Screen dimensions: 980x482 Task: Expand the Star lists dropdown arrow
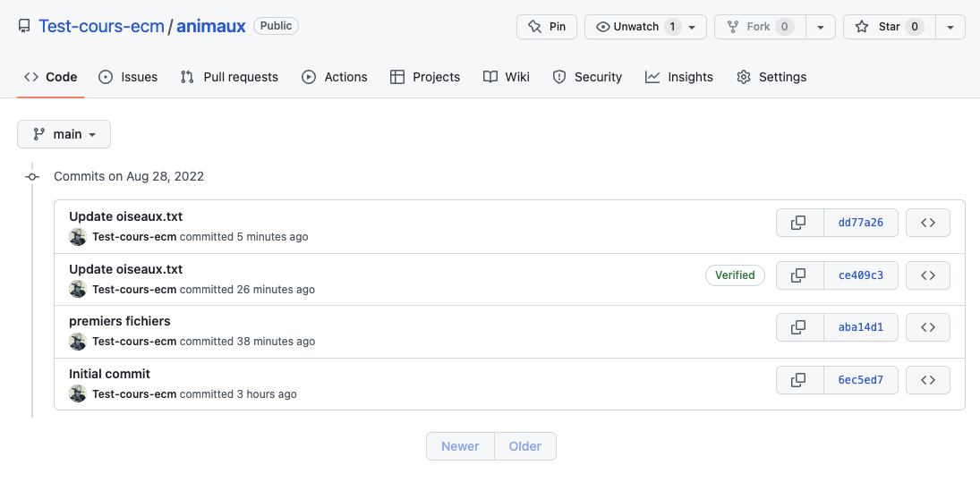[950, 27]
